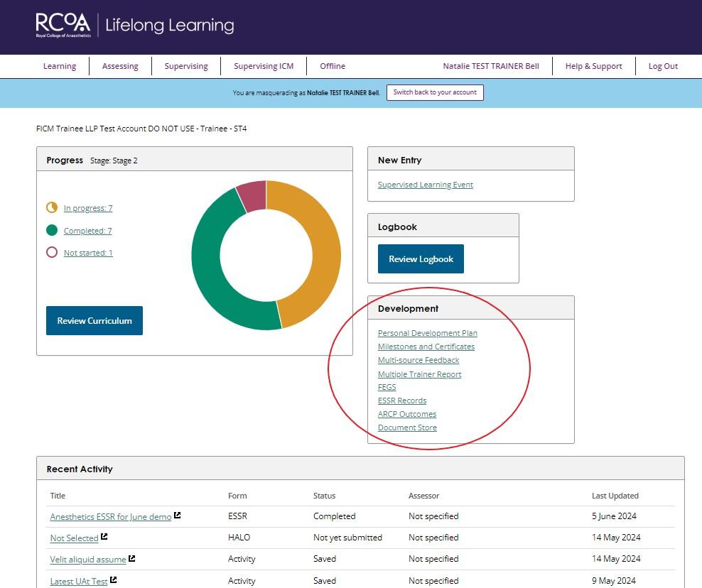Click the maroon not-started donut segment

(254, 195)
